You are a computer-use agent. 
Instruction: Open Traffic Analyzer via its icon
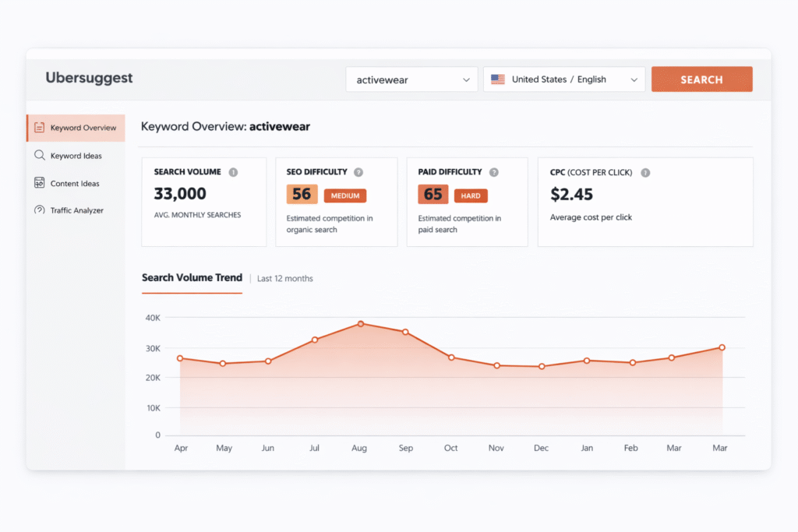pyautogui.click(x=41, y=210)
